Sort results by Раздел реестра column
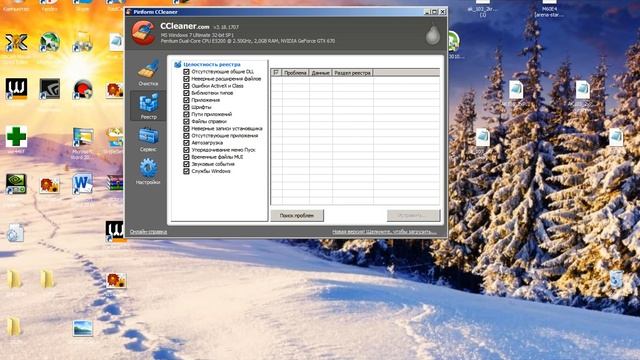This screenshot has height=360, width=640. pyautogui.click(x=353, y=73)
